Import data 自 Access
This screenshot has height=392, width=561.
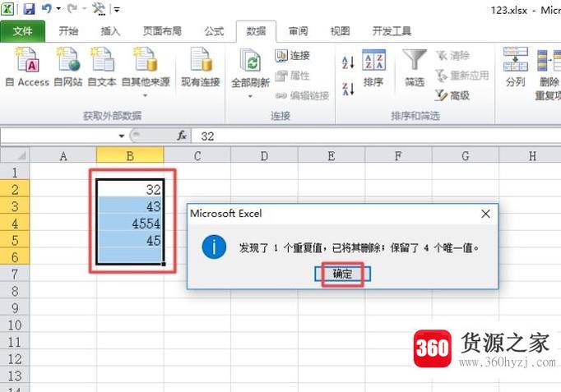coord(27,67)
